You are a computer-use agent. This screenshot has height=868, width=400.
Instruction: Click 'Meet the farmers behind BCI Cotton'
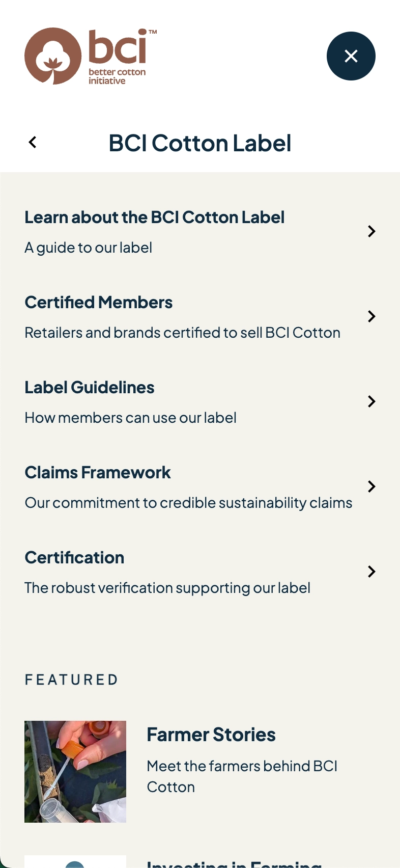pyautogui.click(x=242, y=776)
